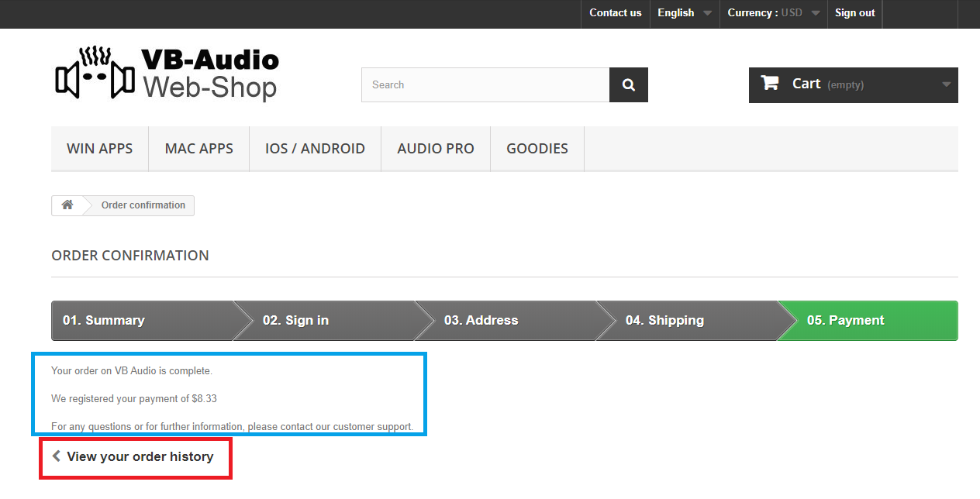Click the shopping cart icon

pyautogui.click(x=770, y=83)
